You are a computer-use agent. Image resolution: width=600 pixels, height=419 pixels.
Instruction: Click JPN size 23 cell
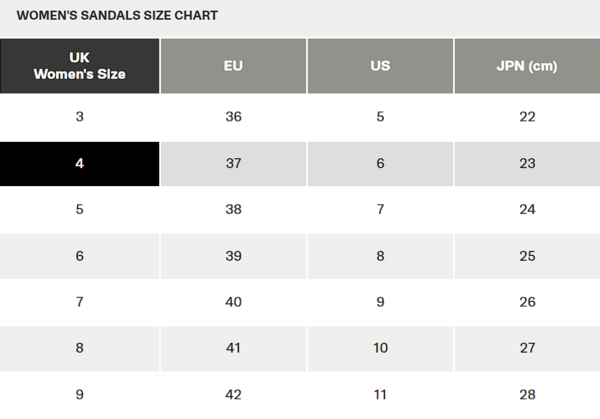(x=527, y=163)
